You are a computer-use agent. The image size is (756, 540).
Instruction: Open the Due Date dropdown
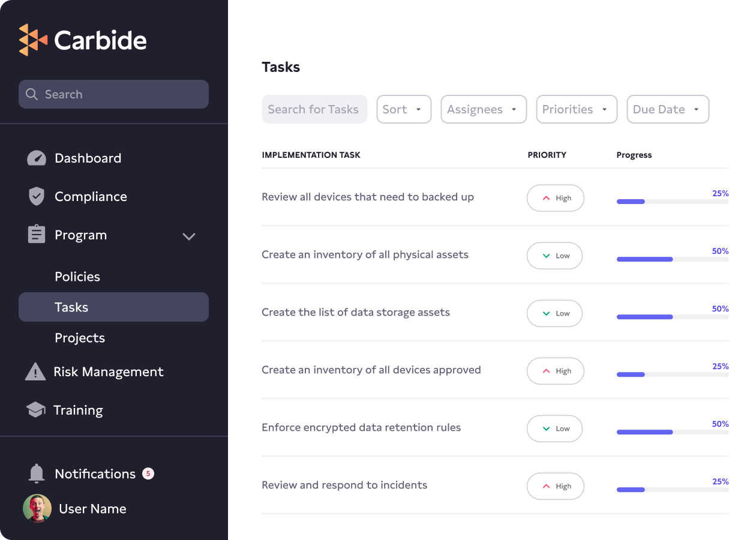[668, 109]
